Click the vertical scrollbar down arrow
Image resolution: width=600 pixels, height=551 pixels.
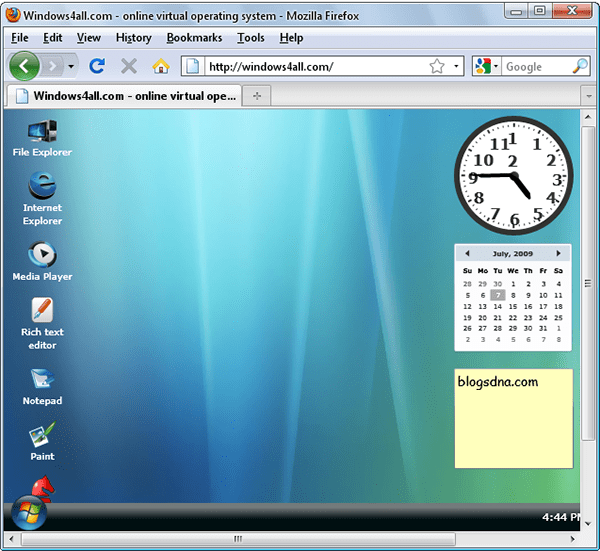(x=588, y=524)
